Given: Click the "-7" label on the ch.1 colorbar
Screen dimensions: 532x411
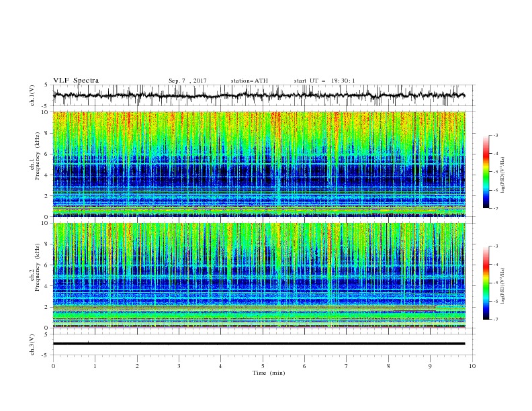Looking at the screenshot, I should point(495,208).
